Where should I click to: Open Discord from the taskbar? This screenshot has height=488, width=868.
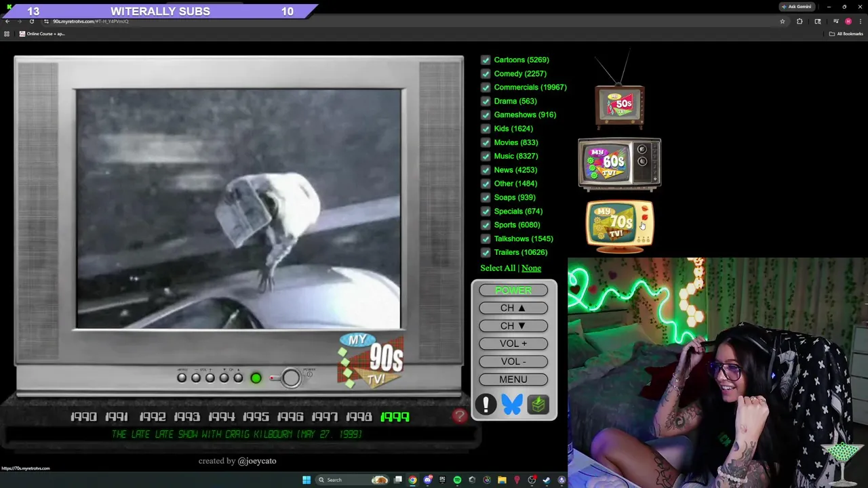click(428, 480)
